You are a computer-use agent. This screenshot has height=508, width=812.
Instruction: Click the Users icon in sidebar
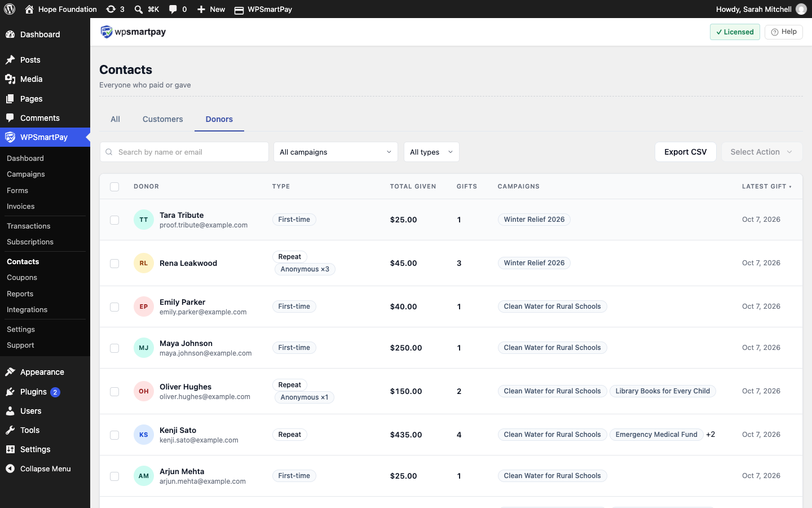[x=10, y=411]
